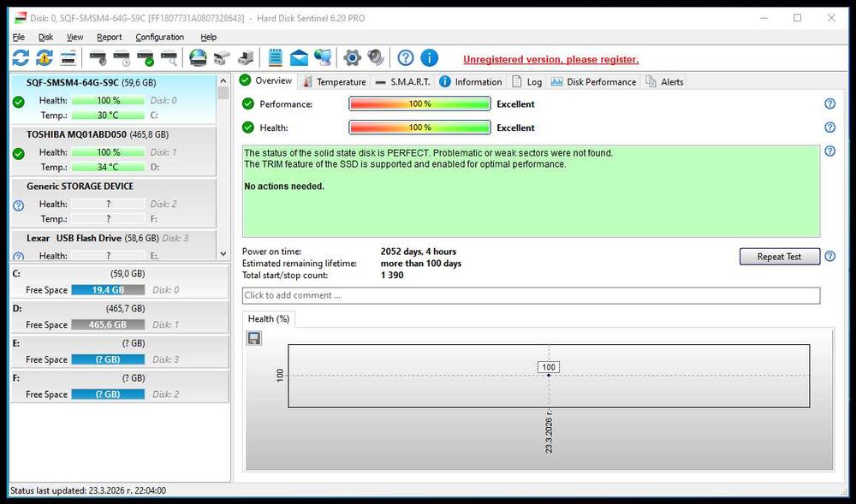The width and height of the screenshot is (856, 504).
Task: Click the speaker sound alert icon
Action: pyautogui.click(x=376, y=57)
